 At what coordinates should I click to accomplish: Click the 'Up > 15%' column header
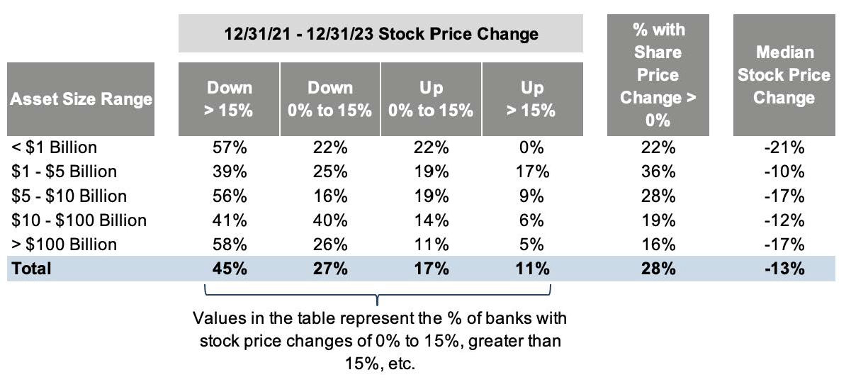532,99
